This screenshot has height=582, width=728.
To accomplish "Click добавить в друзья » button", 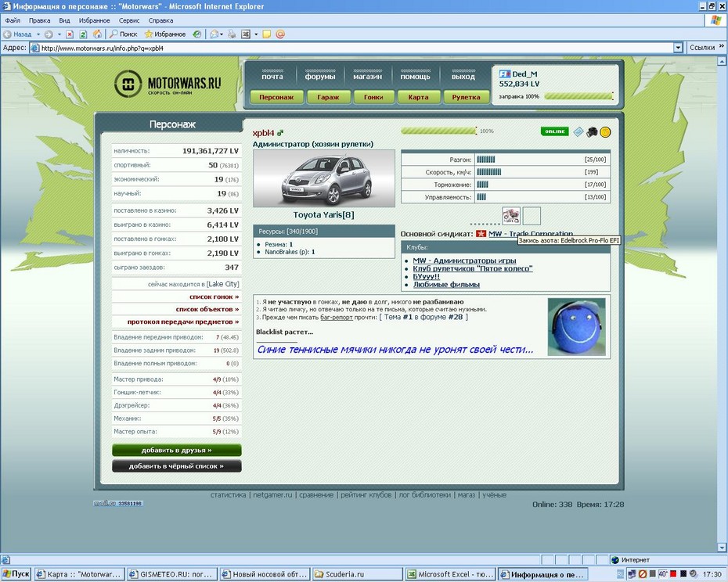I will (176, 451).
